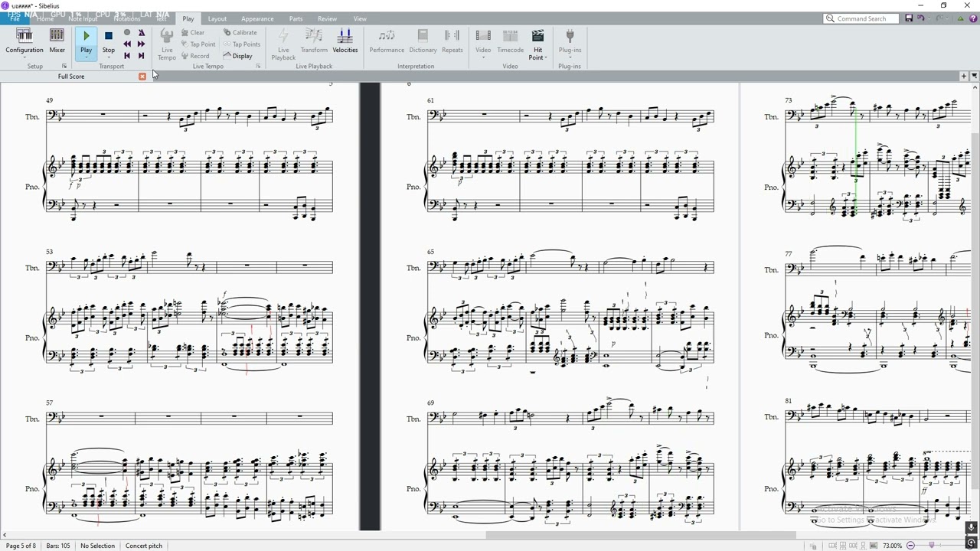Viewport: 980px width, 551px height.
Task: Open the Transform Live Playback tool
Action: tap(314, 41)
